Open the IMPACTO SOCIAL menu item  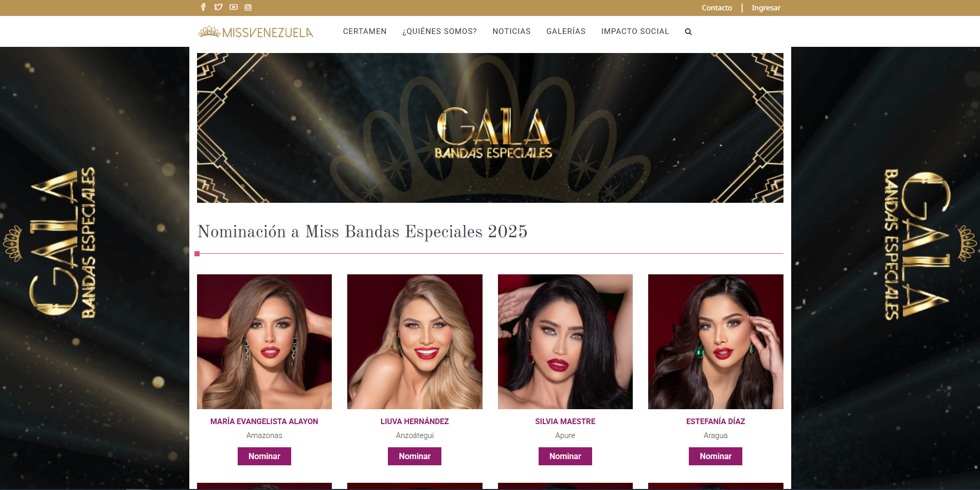tap(635, 31)
